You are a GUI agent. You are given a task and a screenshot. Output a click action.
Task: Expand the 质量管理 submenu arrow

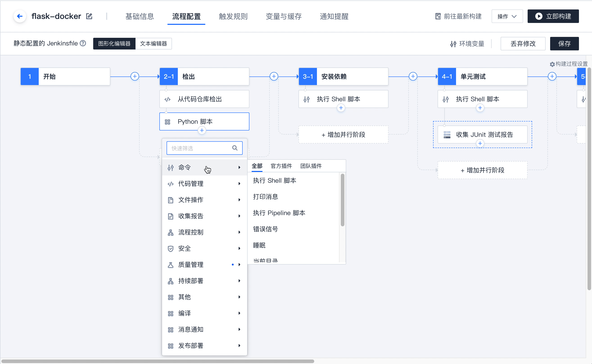click(239, 265)
